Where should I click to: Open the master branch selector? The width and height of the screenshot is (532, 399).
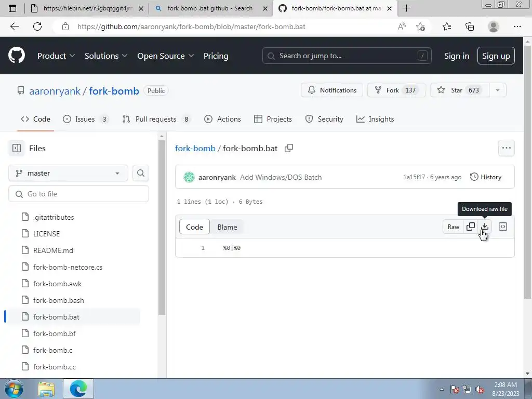pyautogui.click(x=68, y=173)
